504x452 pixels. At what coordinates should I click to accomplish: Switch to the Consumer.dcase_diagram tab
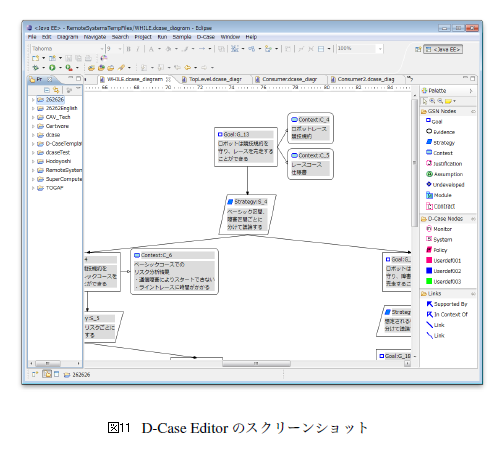click(x=286, y=79)
